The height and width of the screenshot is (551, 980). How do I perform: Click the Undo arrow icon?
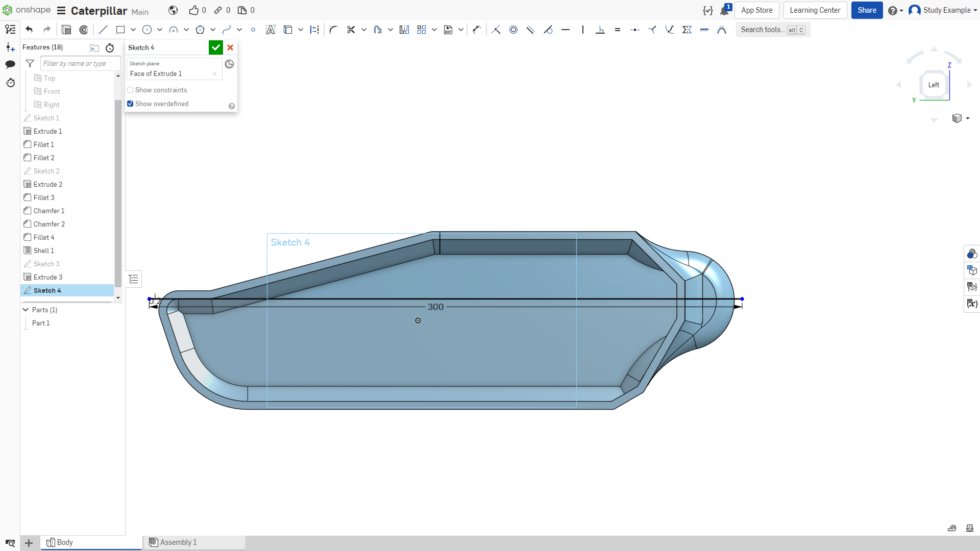(x=29, y=30)
